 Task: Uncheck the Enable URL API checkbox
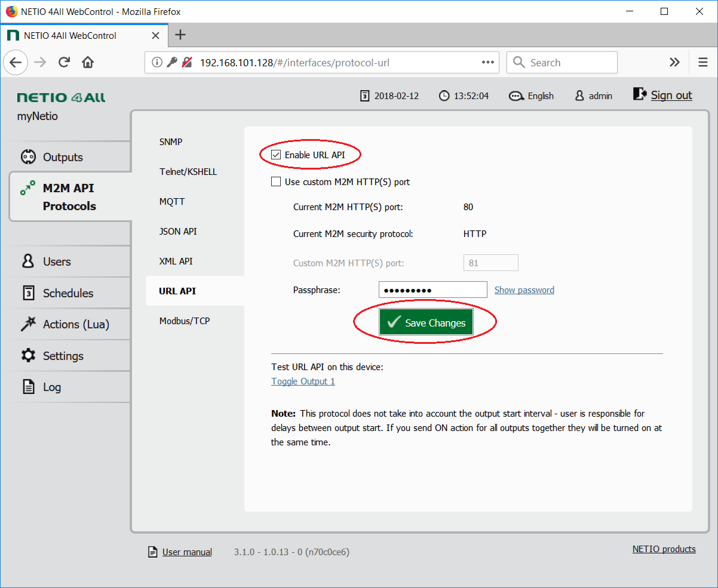[276, 155]
